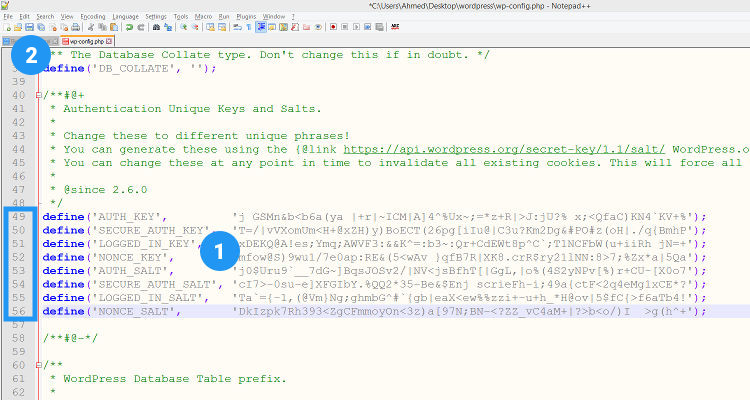750x400 pixels.
Task: Toggle synchronized horizontal scrolling icon
Action: click(222, 27)
